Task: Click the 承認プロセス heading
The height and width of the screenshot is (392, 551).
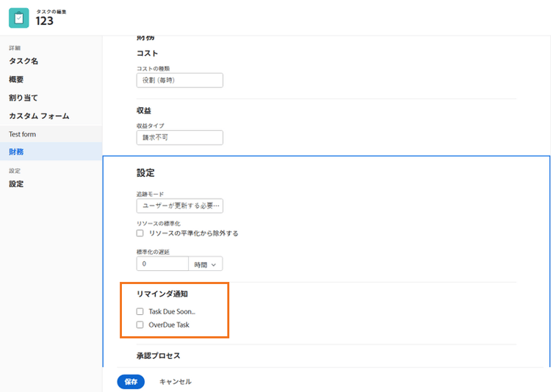Action: [159, 355]
